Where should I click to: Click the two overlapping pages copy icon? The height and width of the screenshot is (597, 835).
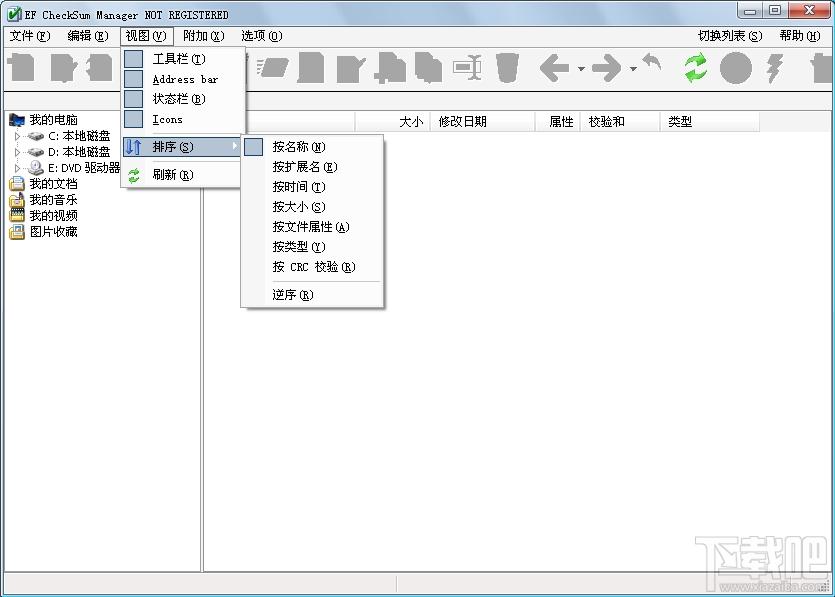(429, 68)
